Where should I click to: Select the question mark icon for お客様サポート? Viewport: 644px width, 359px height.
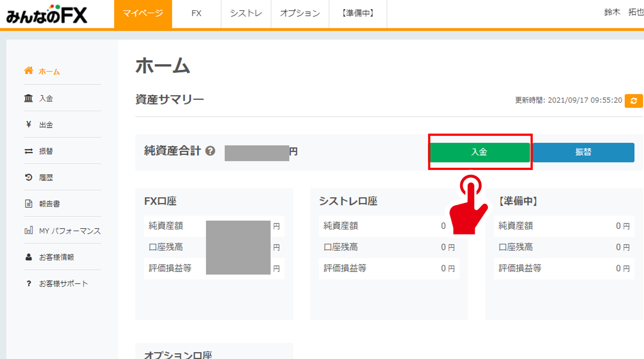coord(29,283)
